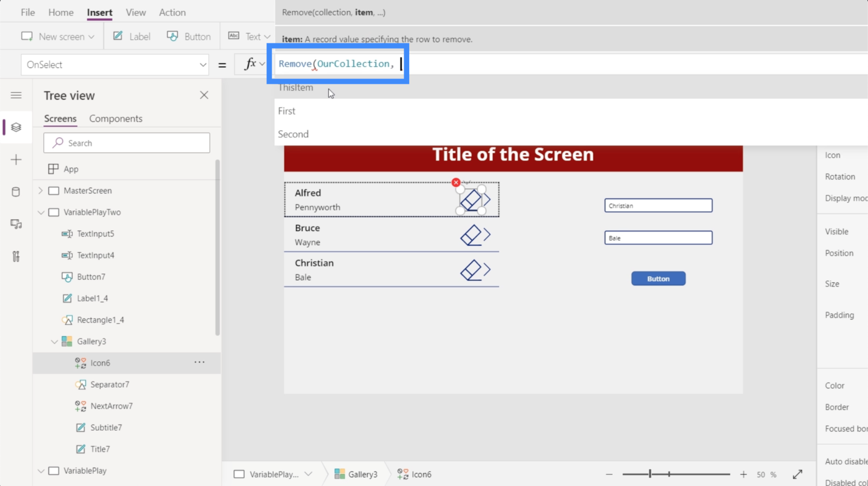Select Rectangle1_4 in the tree
The image size is (868, 486).
(x=100, y=320)
